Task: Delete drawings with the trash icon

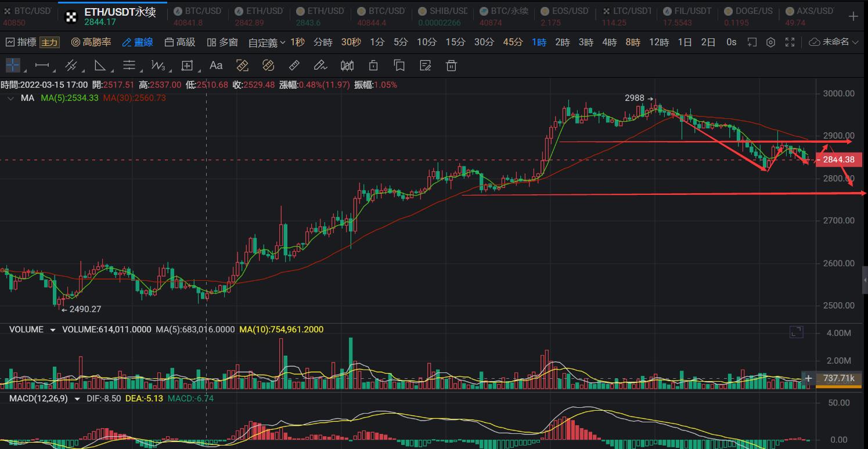Action: click(452, 65)
